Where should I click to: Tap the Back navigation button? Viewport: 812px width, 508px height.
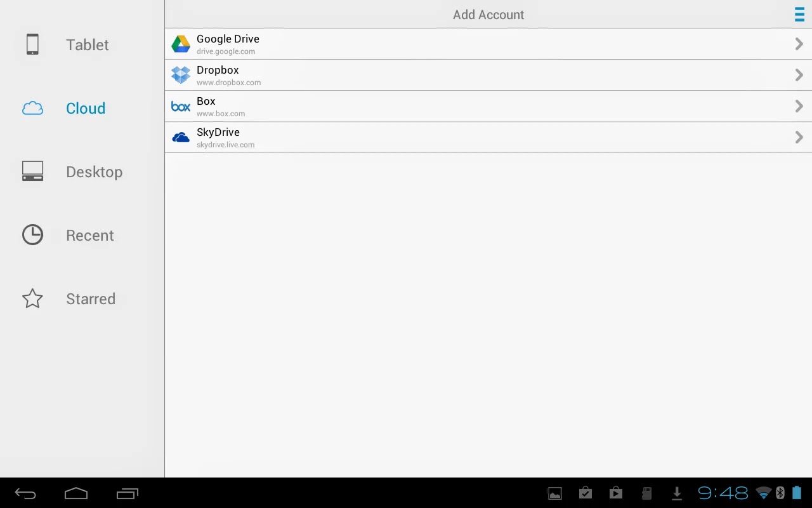click(x=24, y=493)
